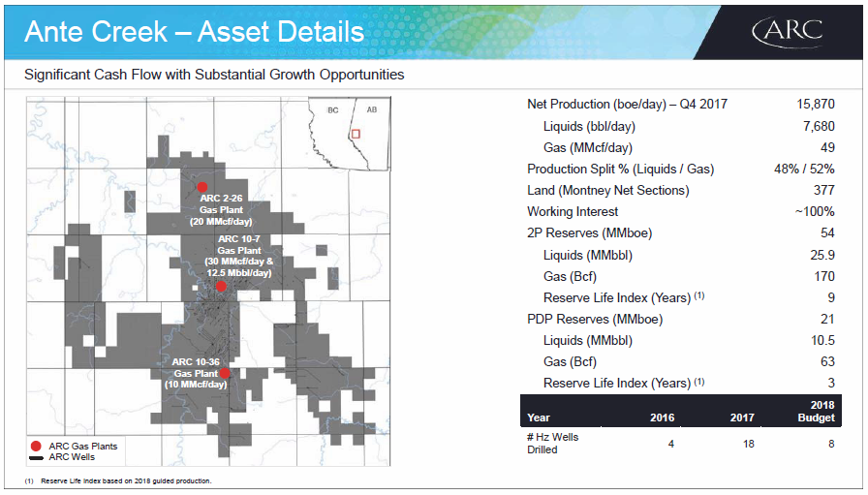The width and height of the screenshot is (868, 495).
Task: Click 'Production Split % (Liquids / Gas)' label
Action: pyautogui.click(x=621, y=169)
